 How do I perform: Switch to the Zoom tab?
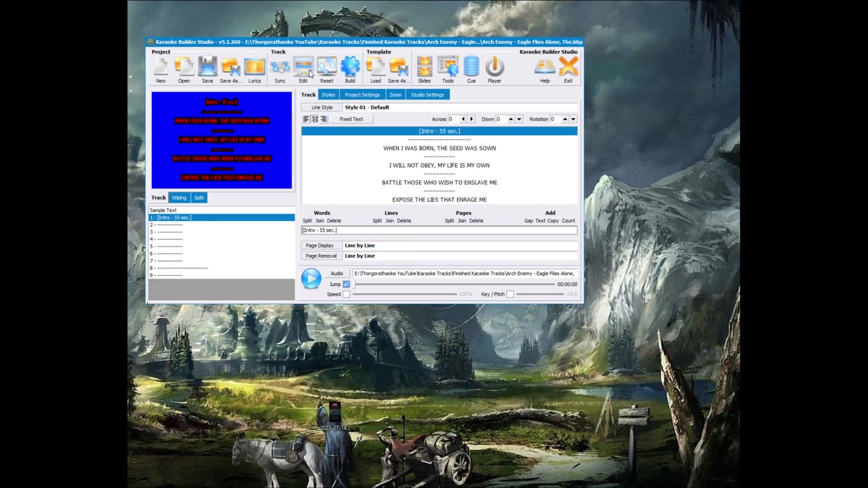395,95
